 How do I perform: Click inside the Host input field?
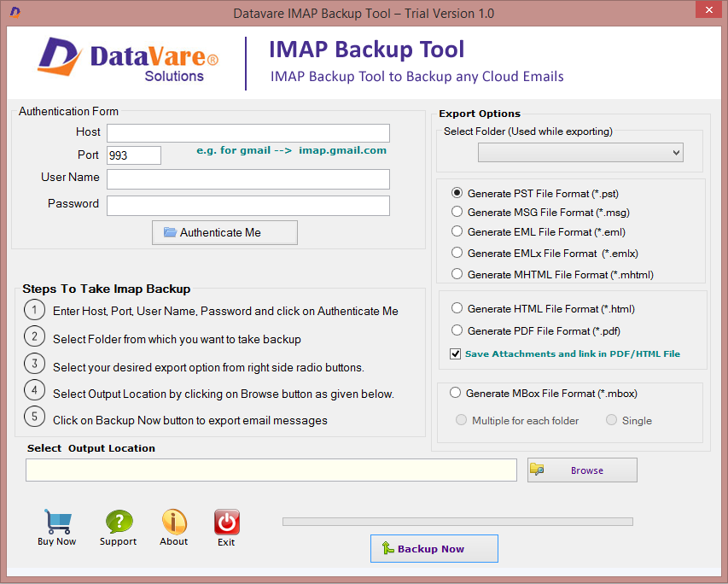[248, 133]
